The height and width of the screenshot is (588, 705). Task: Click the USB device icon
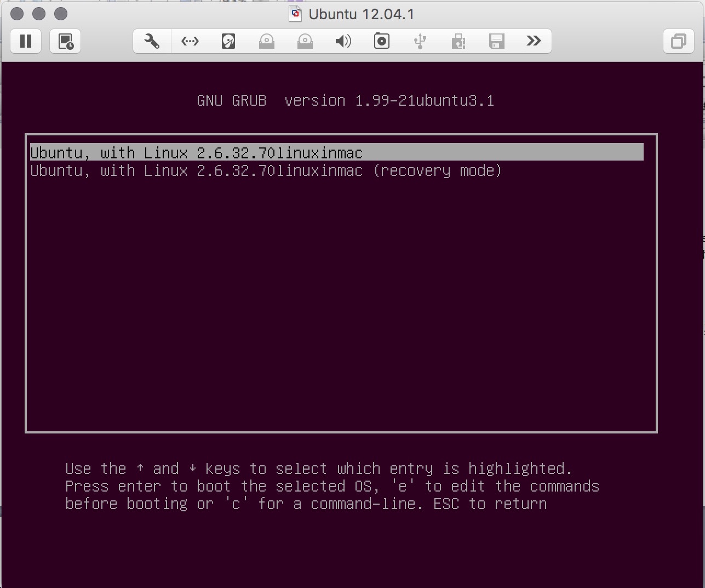420,41
